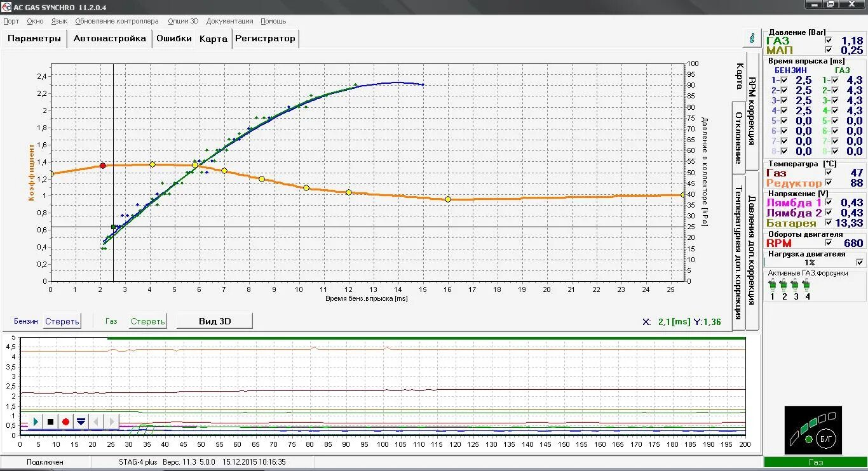This screenshot has width=868, height=471.
Task: Click the STAG-4 plus status bar text
Action: click(x=138, y=462)
